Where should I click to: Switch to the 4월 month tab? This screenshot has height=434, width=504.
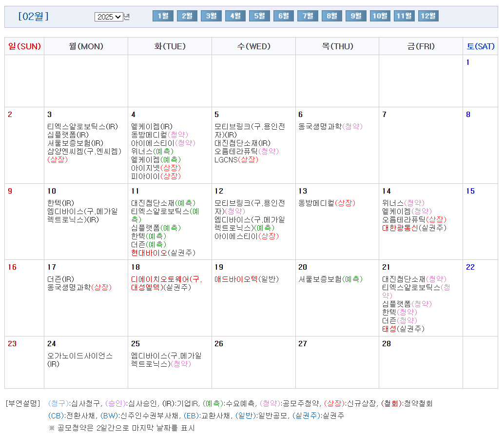235,16
